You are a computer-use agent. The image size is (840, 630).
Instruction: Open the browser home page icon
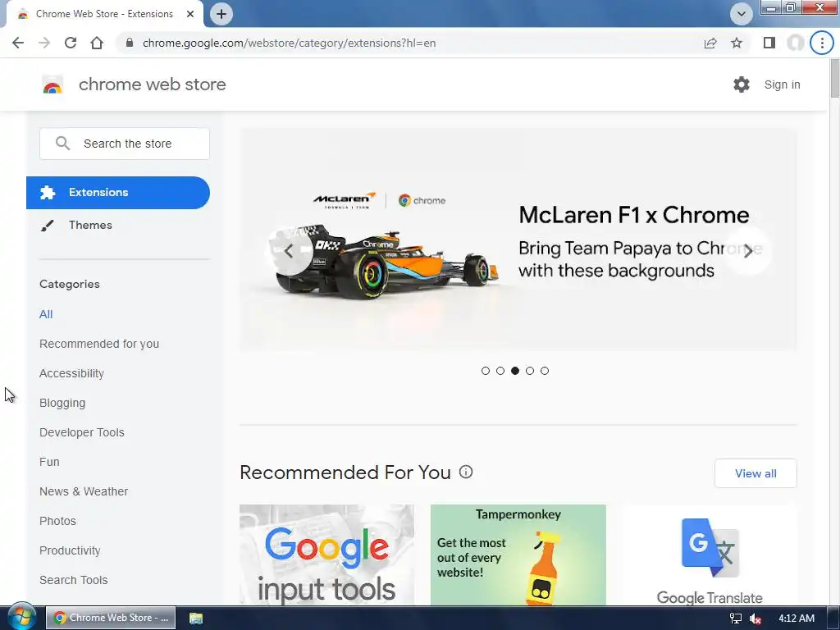97,43
